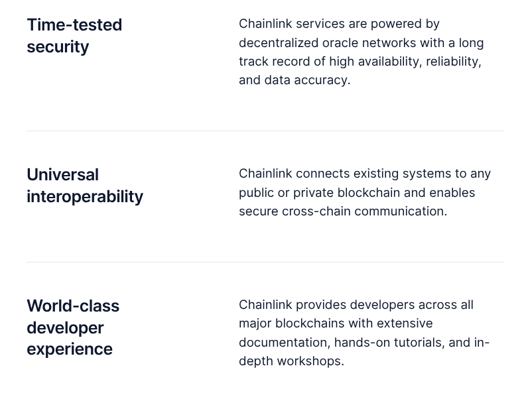The width and height of the screenshot is (532, 409).
Task: Click the word "interoperability" in the second heading
Action: [85, 197]
